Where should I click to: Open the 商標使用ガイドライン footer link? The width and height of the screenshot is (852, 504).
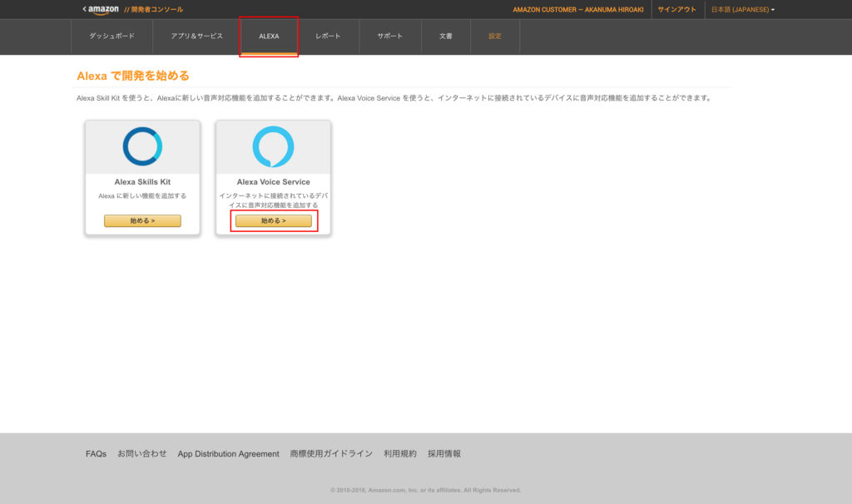point(331,454)
